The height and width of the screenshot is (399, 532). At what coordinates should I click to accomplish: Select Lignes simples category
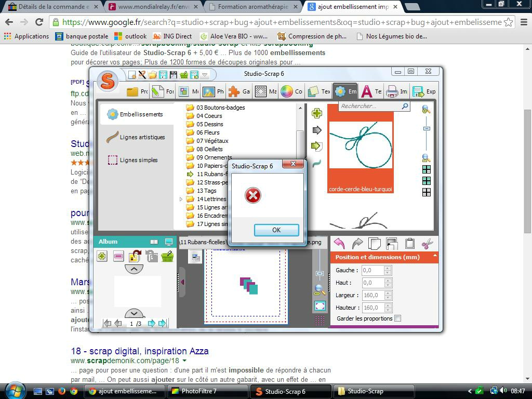tap(132, 160)
